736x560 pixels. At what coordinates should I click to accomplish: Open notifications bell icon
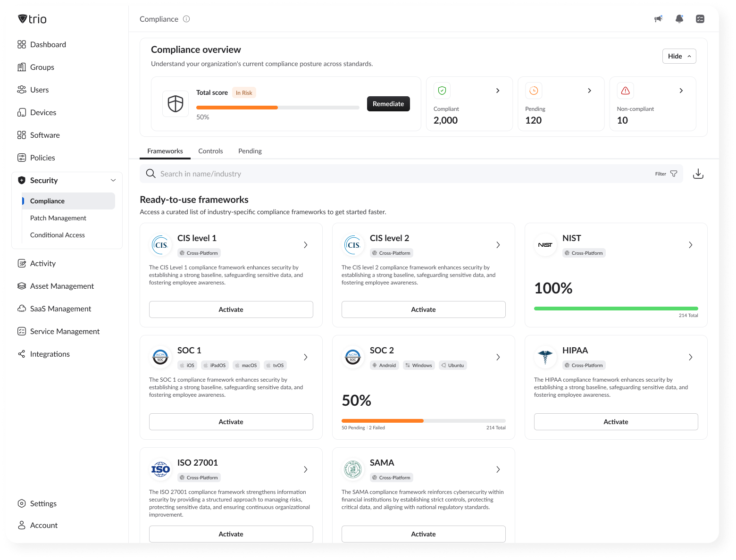pos(679,19)
